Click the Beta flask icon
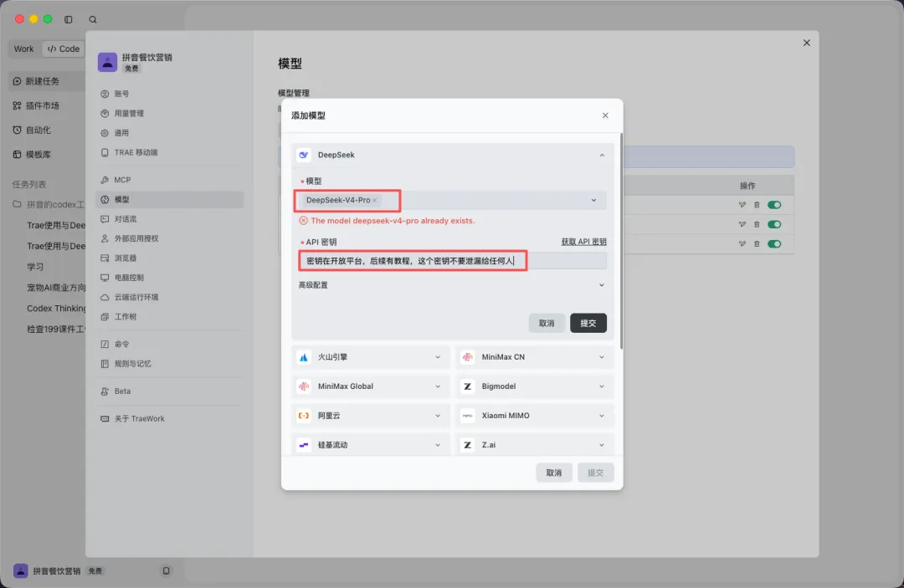 [105, 391]
